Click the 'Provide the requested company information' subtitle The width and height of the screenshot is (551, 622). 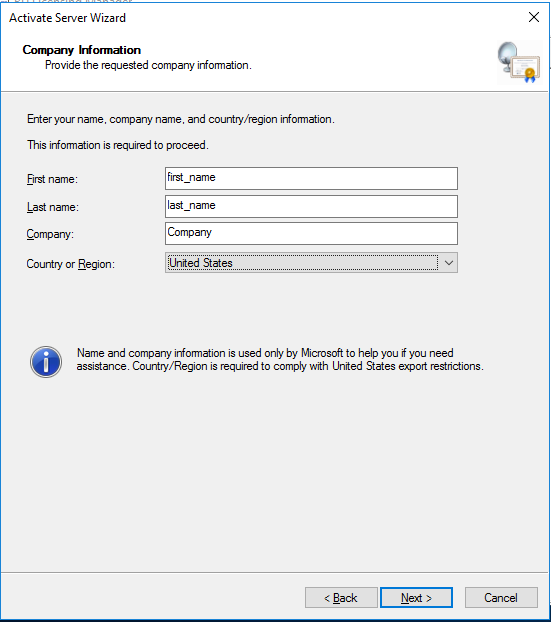(148, 65)
